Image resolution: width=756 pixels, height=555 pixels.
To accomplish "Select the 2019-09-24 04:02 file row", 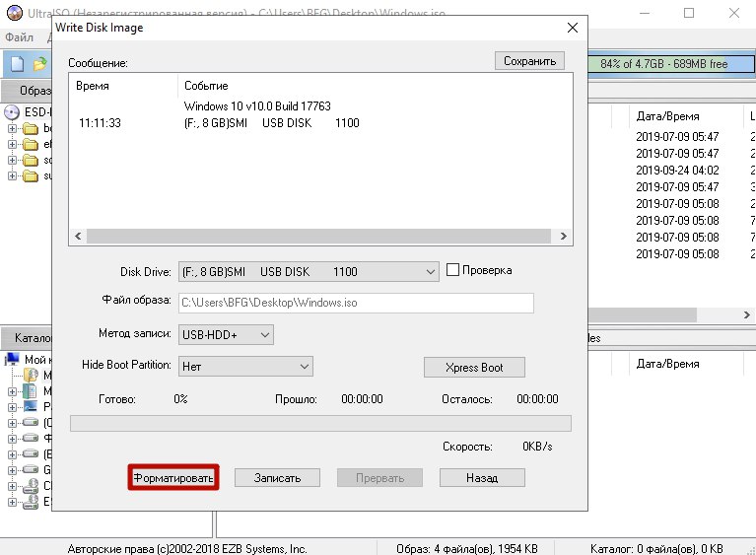I will [x=677, y=171].
